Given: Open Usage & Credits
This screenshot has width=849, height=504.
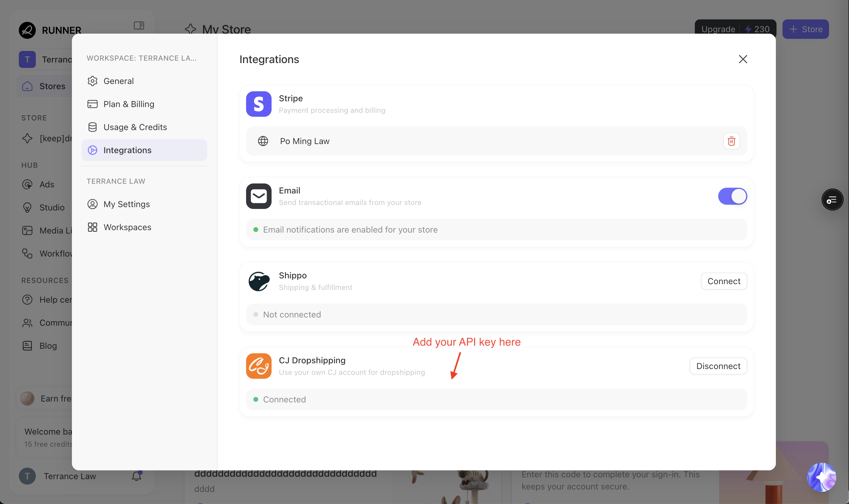Looking at the screenshot, I should coord(135,127).
